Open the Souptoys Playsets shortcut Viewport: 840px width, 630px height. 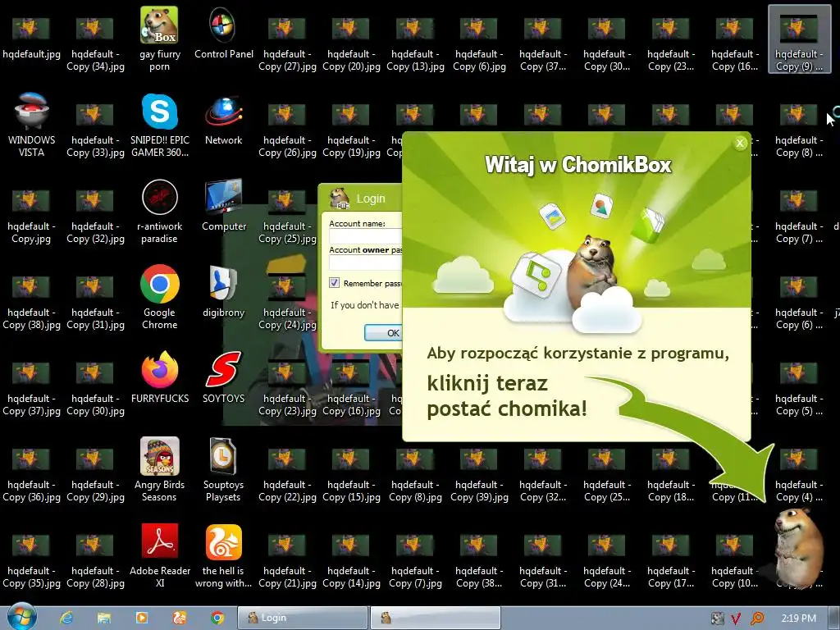tap(223, 470)
